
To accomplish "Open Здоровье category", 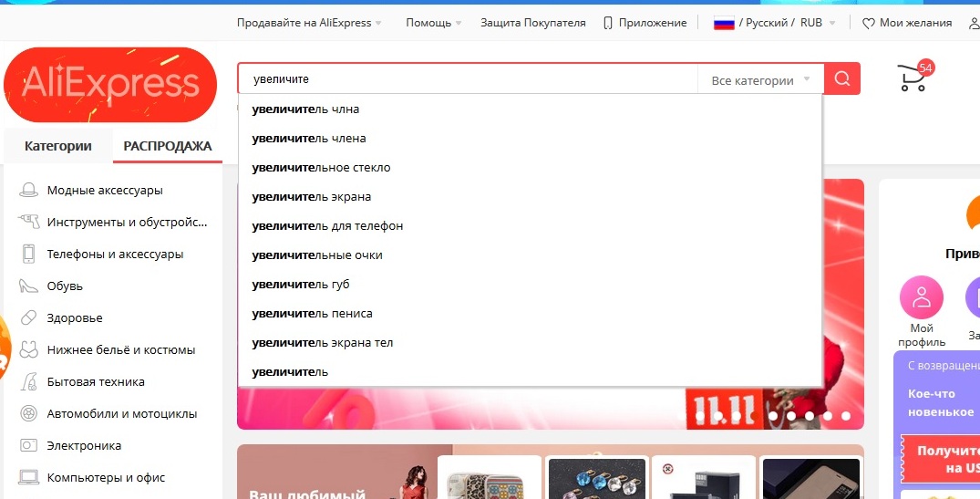I will [75, 317].
